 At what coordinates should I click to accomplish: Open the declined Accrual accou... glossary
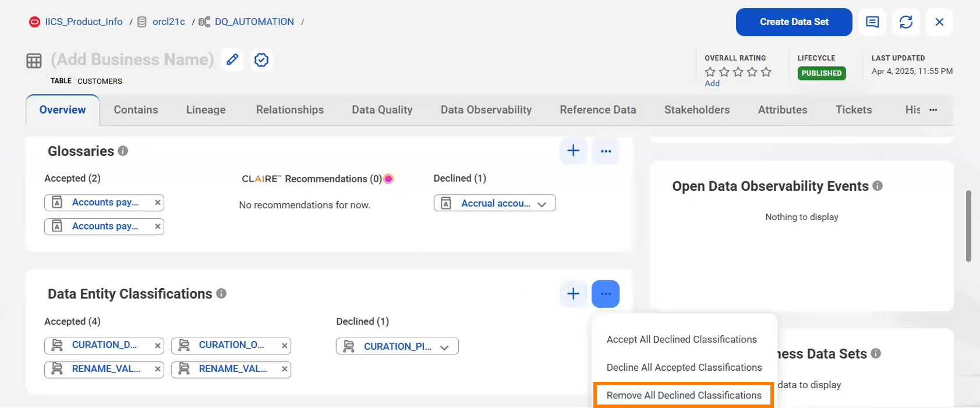[x=496, y=203]
